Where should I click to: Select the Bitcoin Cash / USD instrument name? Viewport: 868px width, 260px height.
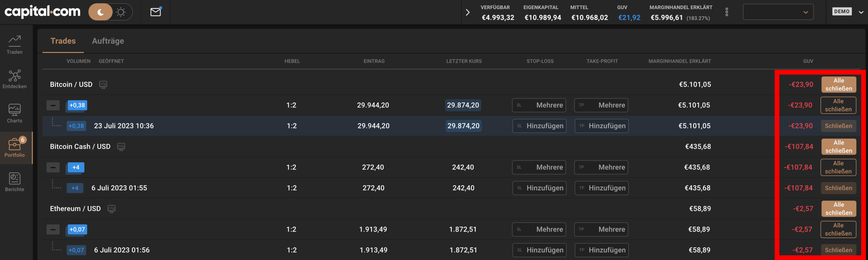80,147
